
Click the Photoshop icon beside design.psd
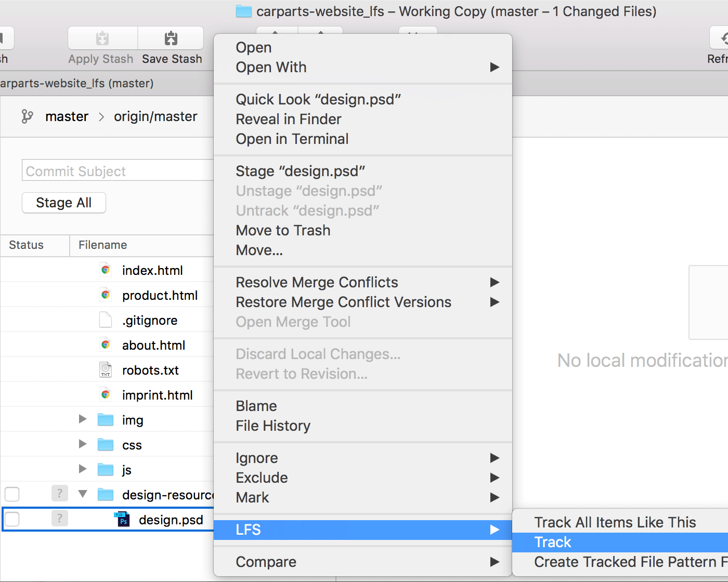(x=122, y=519)
